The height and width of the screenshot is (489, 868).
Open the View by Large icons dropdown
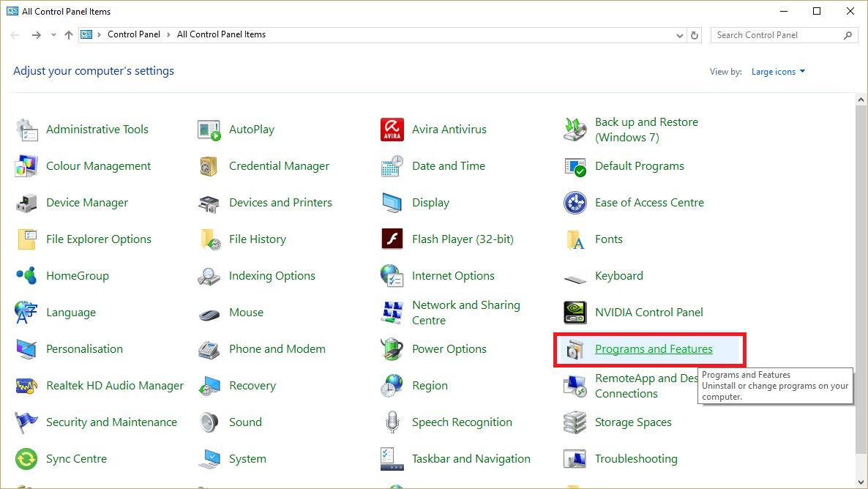(778, 72)
